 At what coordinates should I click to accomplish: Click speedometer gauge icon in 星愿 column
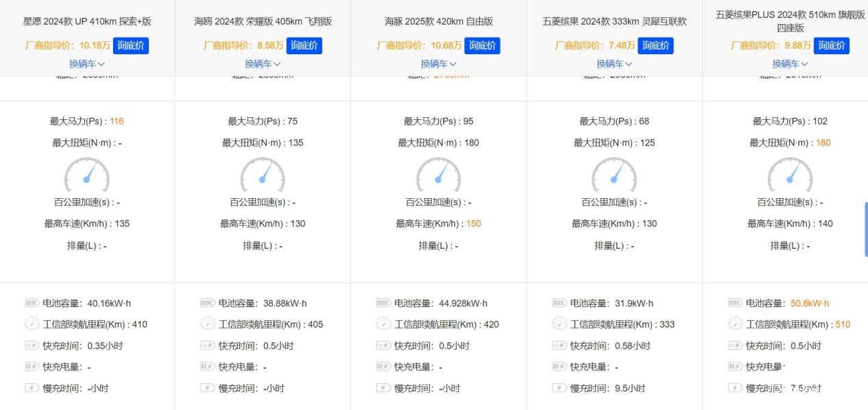pyautogui.click(x=87, y=175)
